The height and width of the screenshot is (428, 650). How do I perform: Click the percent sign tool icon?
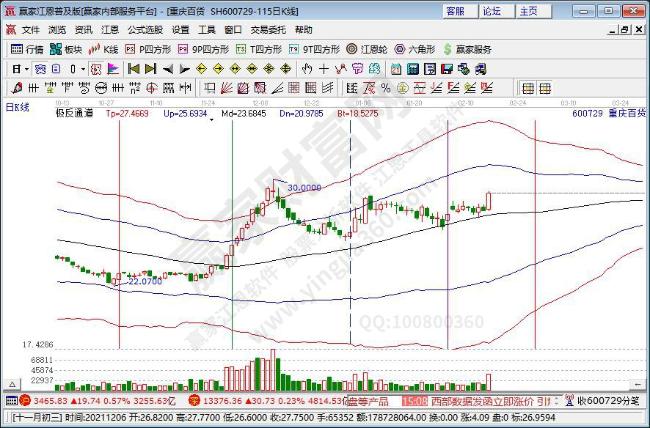click(386, 88)
